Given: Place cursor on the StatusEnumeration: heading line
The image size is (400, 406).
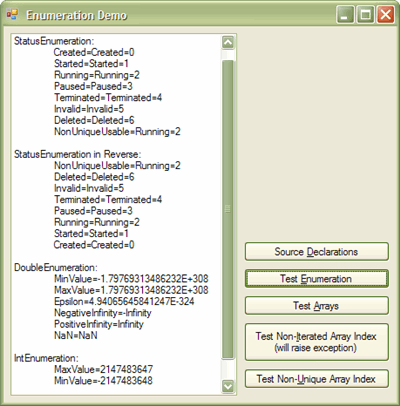Looking at the screenshot, I should point(54,41).
